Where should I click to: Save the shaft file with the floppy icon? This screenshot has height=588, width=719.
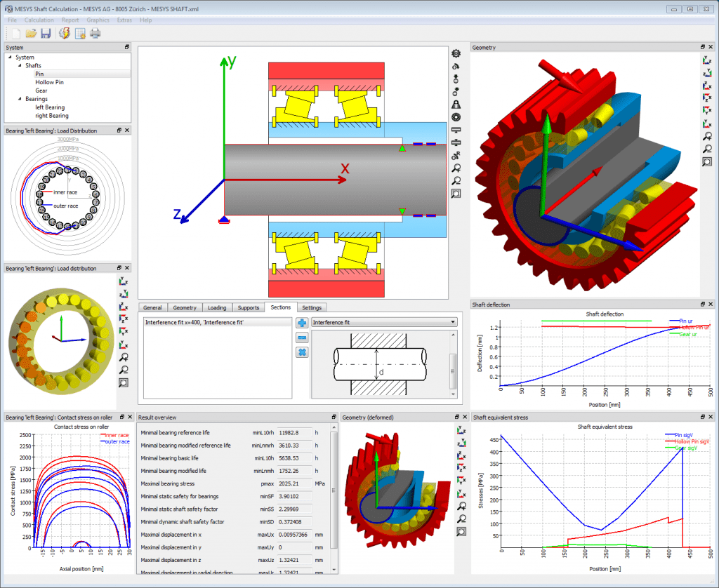[46, 33]
